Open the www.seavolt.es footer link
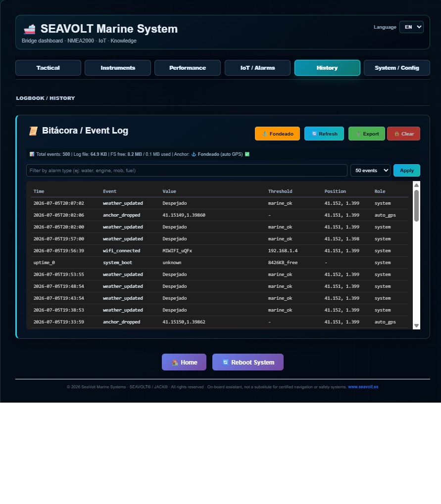Screen dimensions: 441x504 coord(363,387)
